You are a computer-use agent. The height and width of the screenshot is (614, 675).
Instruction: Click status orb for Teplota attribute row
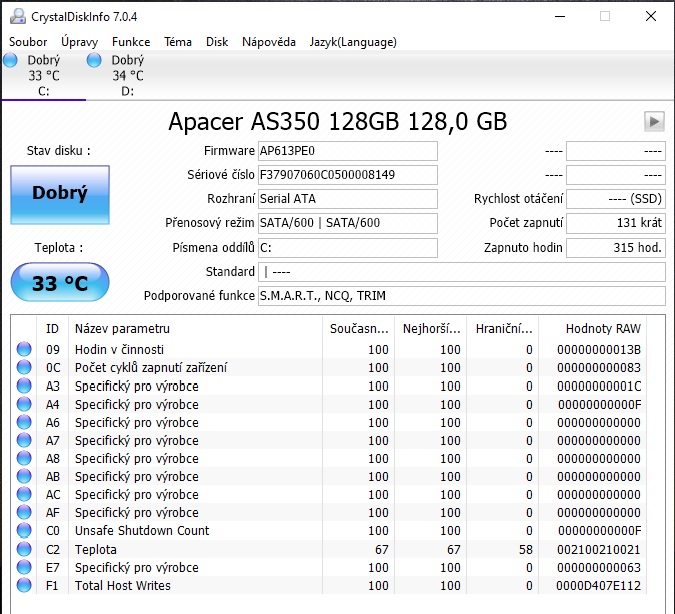tap(24, 549)
